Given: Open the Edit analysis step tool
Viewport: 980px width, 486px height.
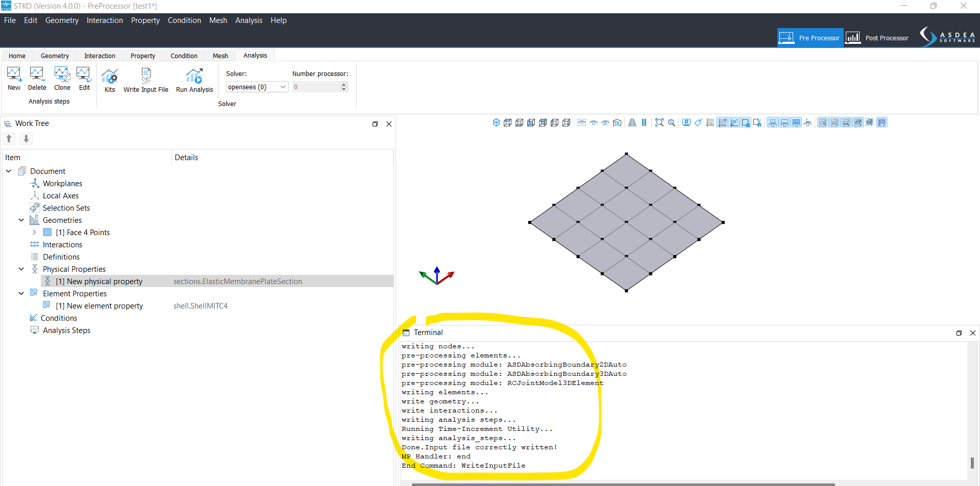Looking at the screenshot, I should [x=84, y=79].
